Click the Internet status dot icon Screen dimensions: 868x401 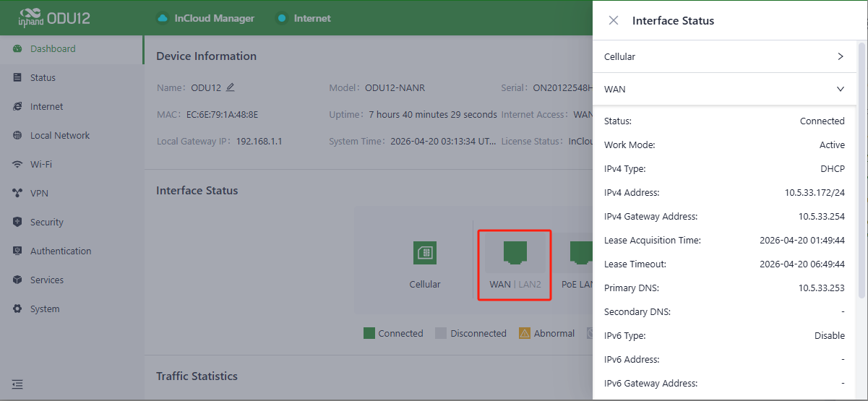282,18
